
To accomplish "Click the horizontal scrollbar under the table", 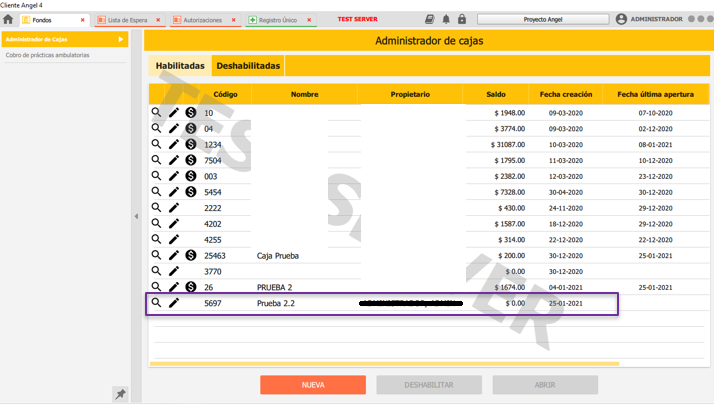I will pyautogui.click(x=384, y=364).
